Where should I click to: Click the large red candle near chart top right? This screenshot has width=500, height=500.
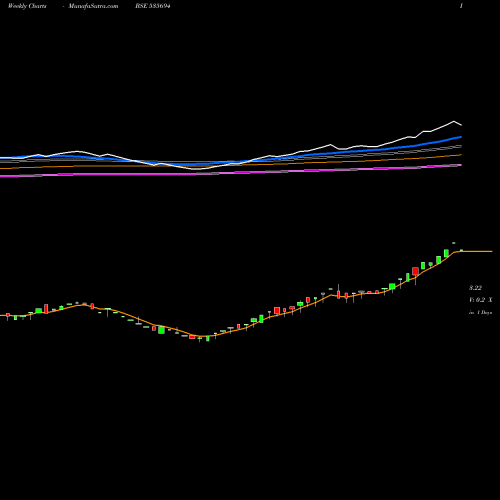[x=415, y=271]
